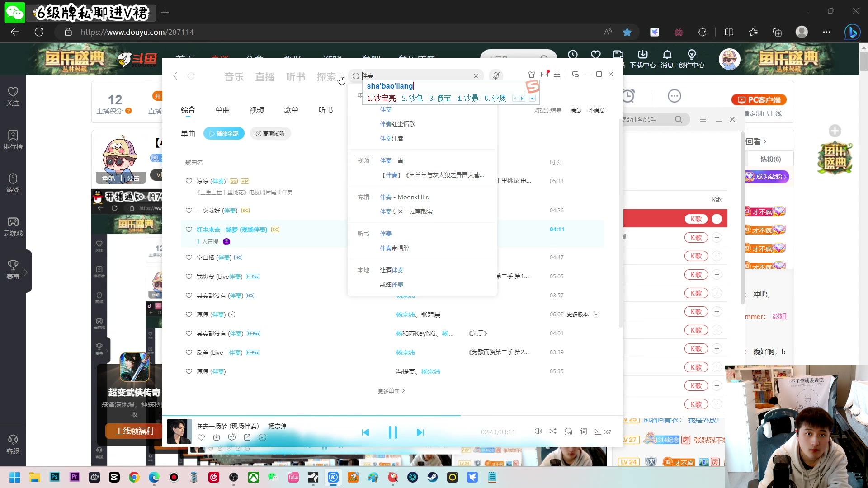The height and width of the screenshot is (488, 868).
Task: Open the 音乐 section of player
Action: point(234,77)
